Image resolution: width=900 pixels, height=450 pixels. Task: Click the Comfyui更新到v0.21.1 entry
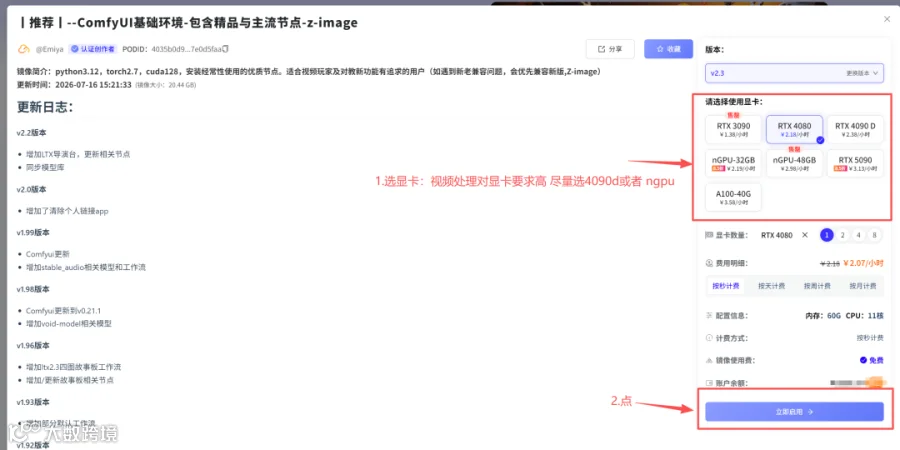coord(63,311)
